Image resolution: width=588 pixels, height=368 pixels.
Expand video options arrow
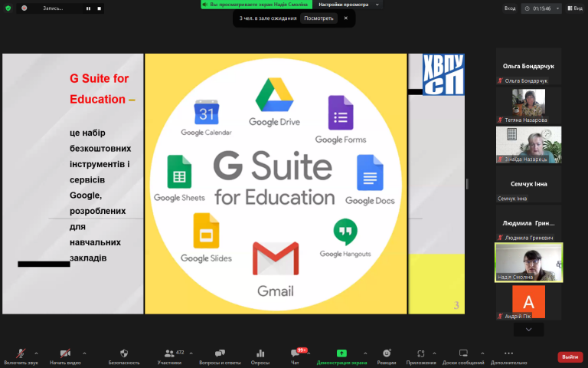pyautogui.click(x=84, y=353)
